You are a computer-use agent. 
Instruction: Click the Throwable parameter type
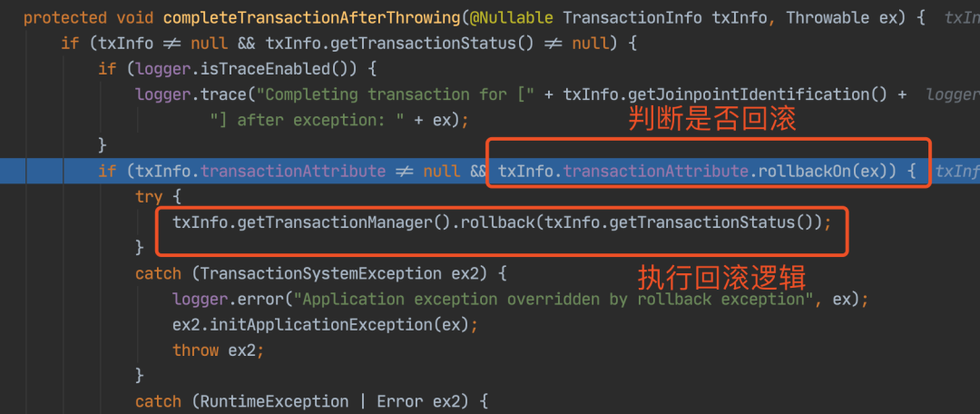[828, 18]
